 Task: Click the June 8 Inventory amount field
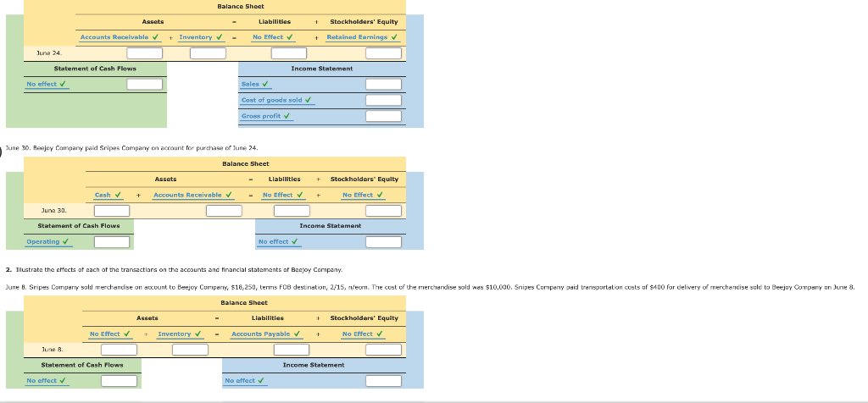[191, 350]
